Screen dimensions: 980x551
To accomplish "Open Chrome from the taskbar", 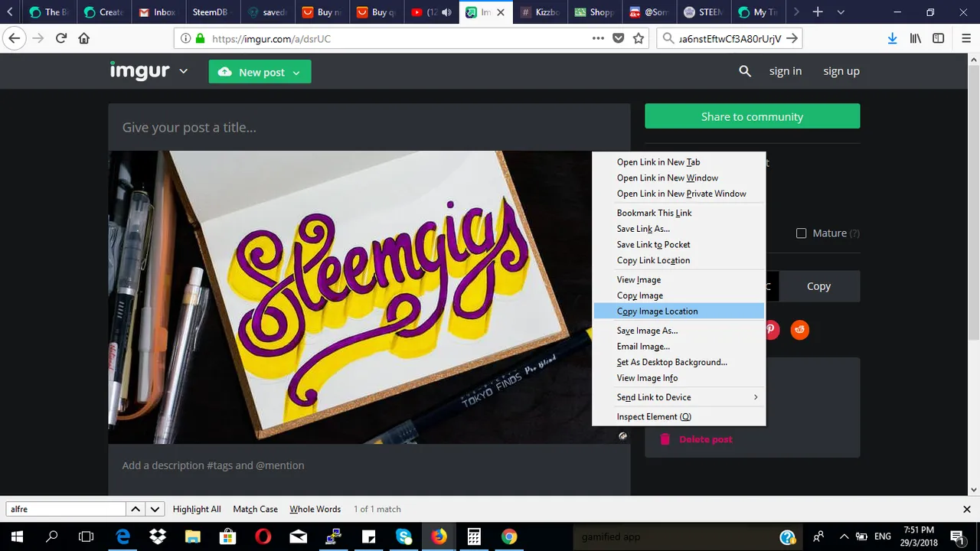I will pos(509,536).
